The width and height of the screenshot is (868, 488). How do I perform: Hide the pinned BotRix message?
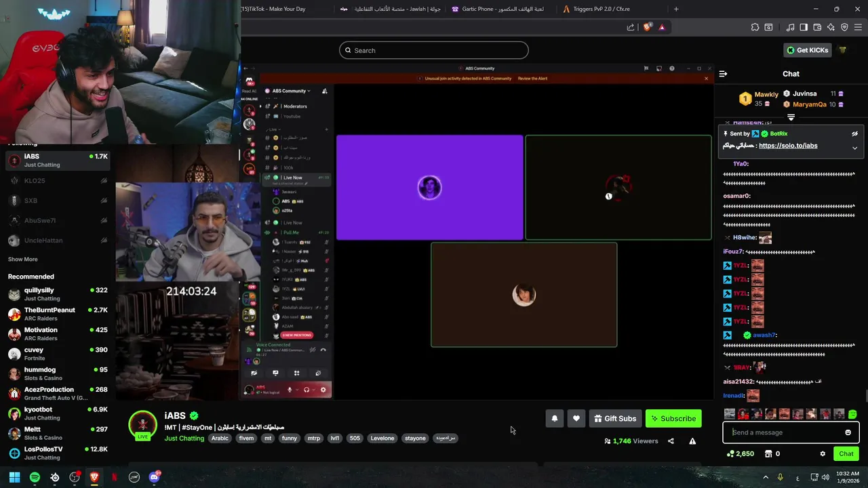[854, 134]
